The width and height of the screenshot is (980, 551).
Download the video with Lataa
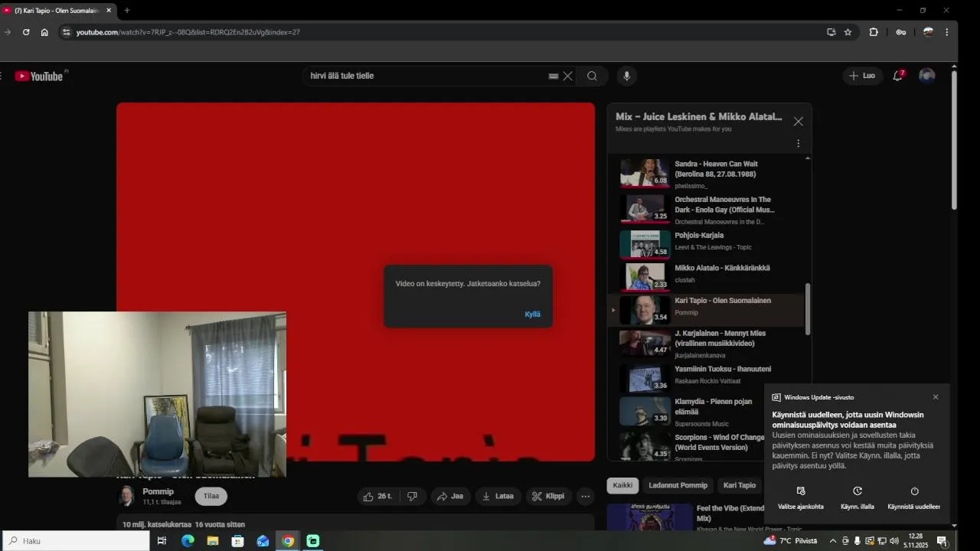498,496
